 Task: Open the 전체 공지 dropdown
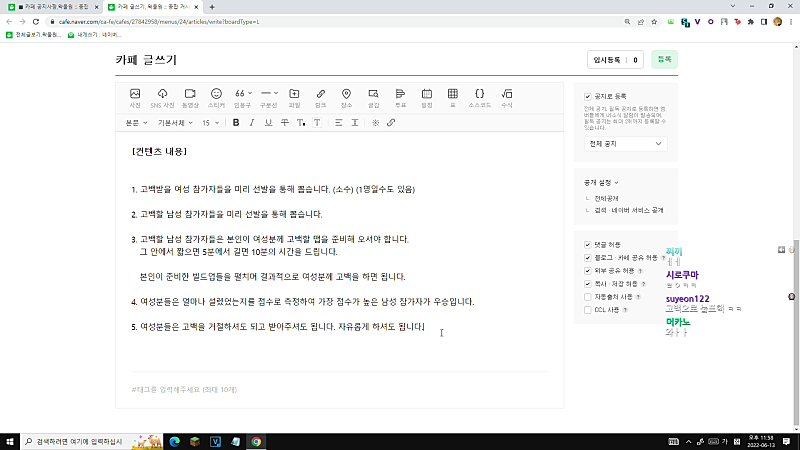tap(626, 144)
